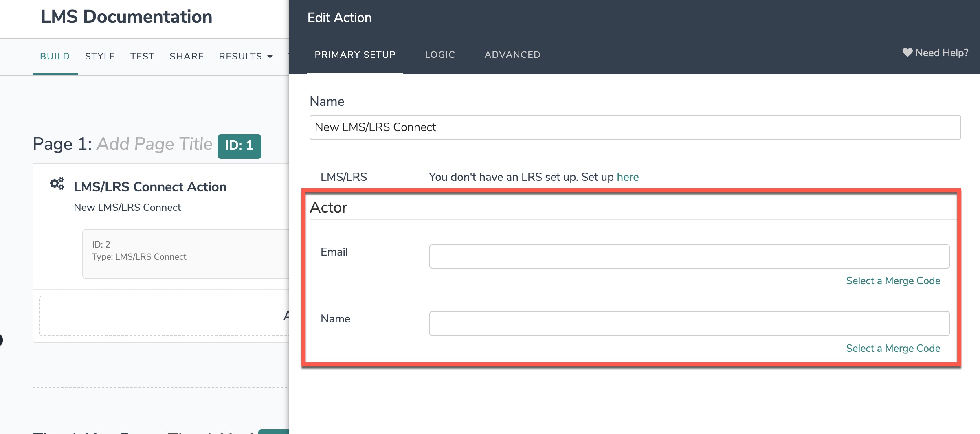This screenshot has height=434, width=980.
Task: Open the Results dropdown caret
Action: (270, 57)
